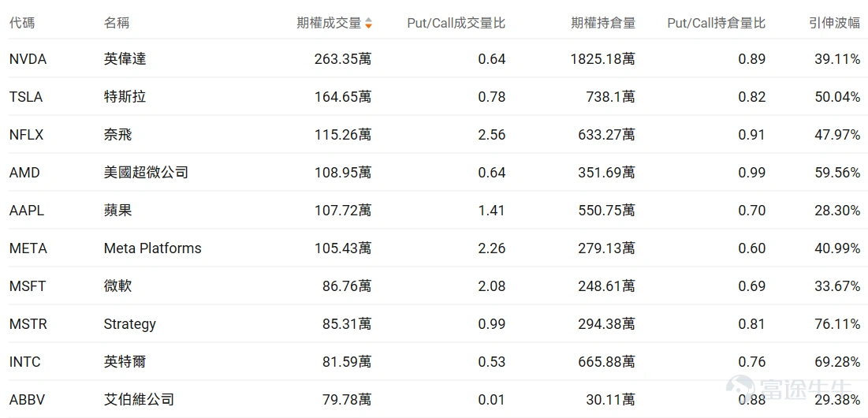
Task: Sort by 引伸波幅 column header
Action: coord(834,23)
